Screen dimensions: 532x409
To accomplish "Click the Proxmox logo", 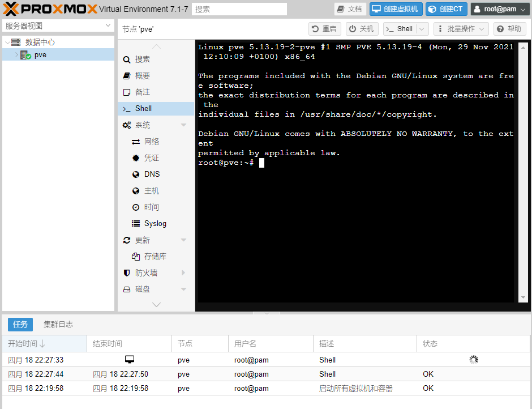I will tap(50, 9).
